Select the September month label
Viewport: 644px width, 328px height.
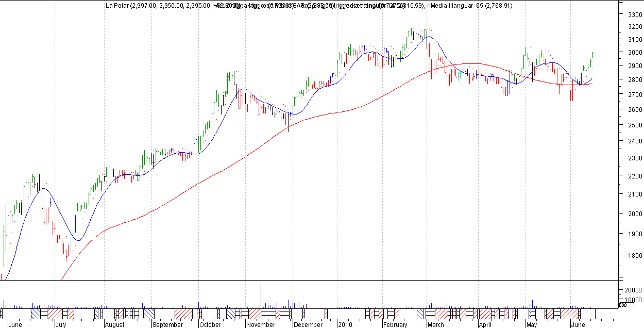pyautogui.click(x=168, y=325)
